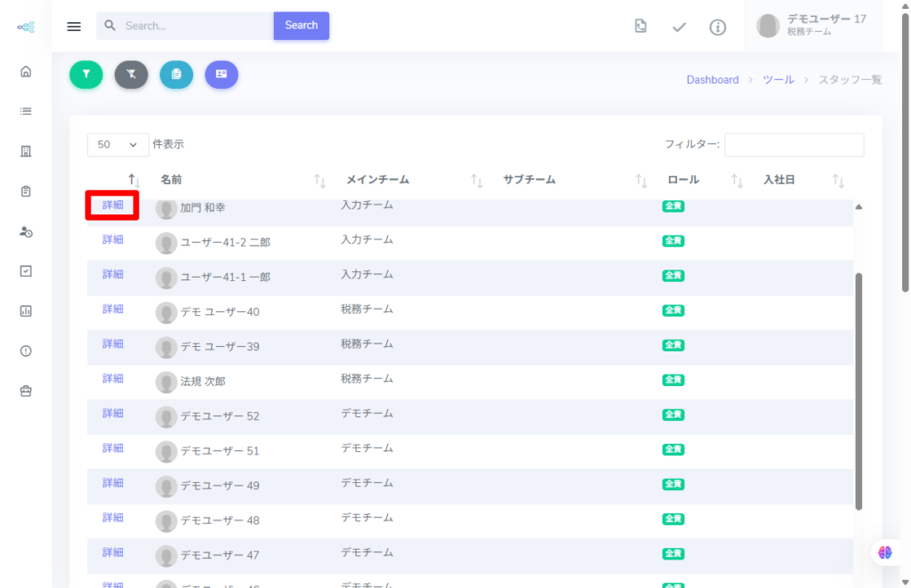Viewport: 911px width, 588px height.
Task: Click the checkmark icon in the header
Action: [x=679, y=27]
